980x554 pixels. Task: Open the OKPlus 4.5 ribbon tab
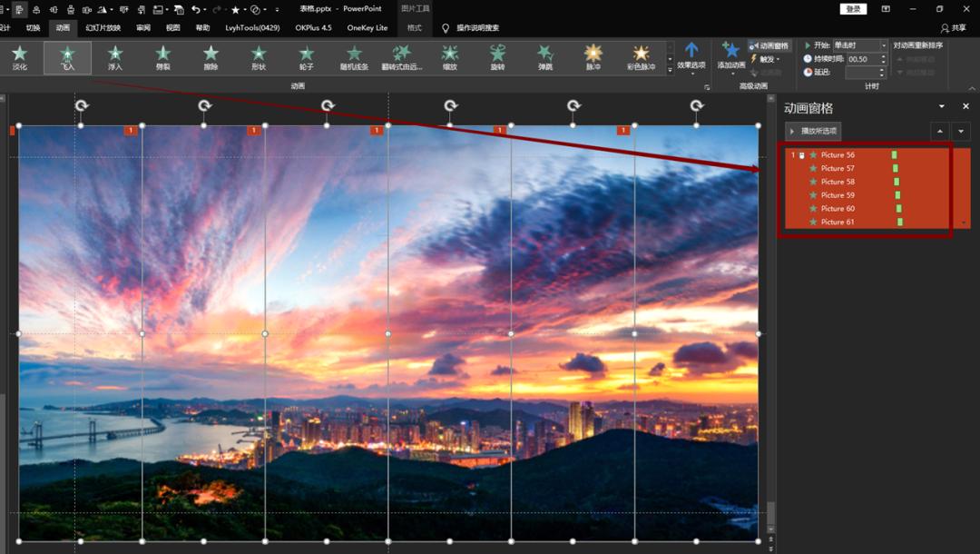click(x=313, y=28)
